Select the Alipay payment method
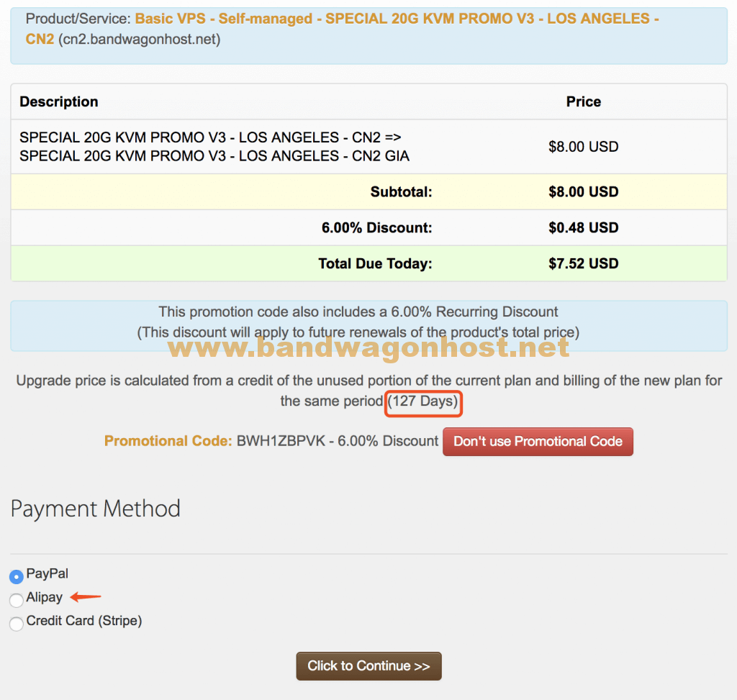Viewport: 737px width, 700px height. tap(17, 599)
